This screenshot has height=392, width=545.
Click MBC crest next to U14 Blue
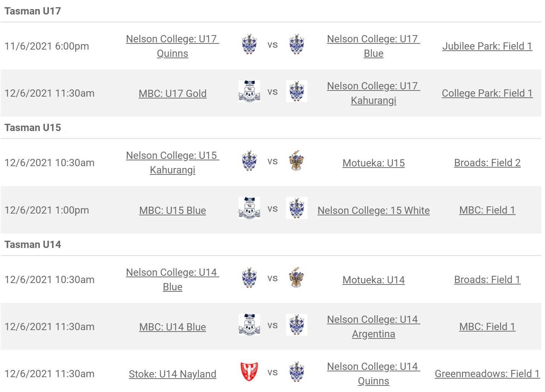point(249,325)
